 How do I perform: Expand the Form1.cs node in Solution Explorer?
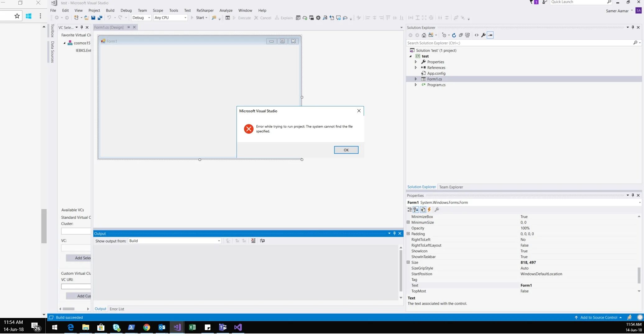416,79
